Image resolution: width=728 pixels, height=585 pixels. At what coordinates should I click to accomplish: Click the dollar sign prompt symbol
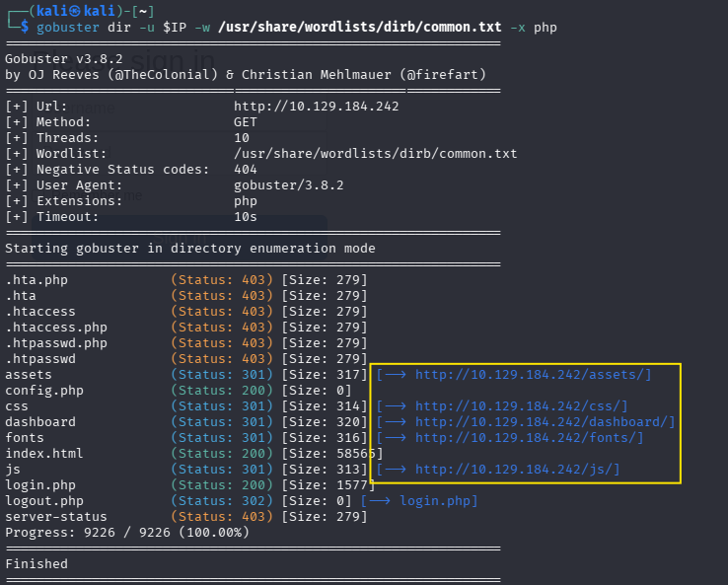(24, 28)
